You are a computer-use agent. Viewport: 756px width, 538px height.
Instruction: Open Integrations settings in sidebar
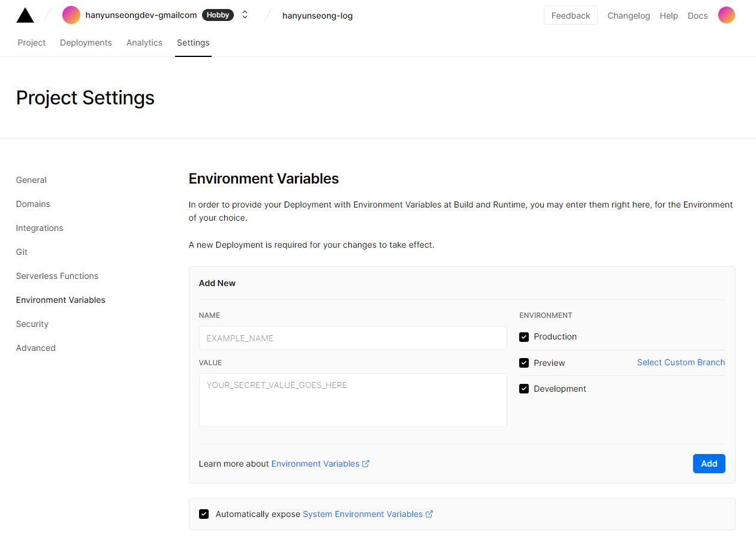click(40, 228)
